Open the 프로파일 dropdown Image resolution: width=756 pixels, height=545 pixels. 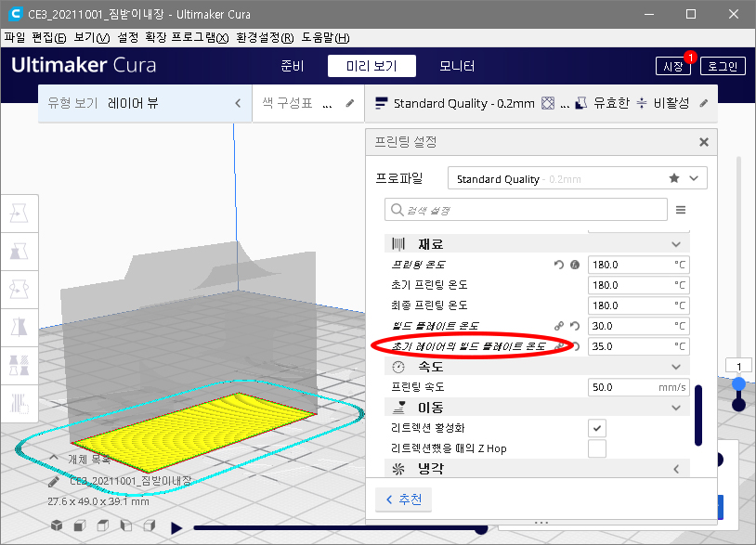(x=577, y=178)
